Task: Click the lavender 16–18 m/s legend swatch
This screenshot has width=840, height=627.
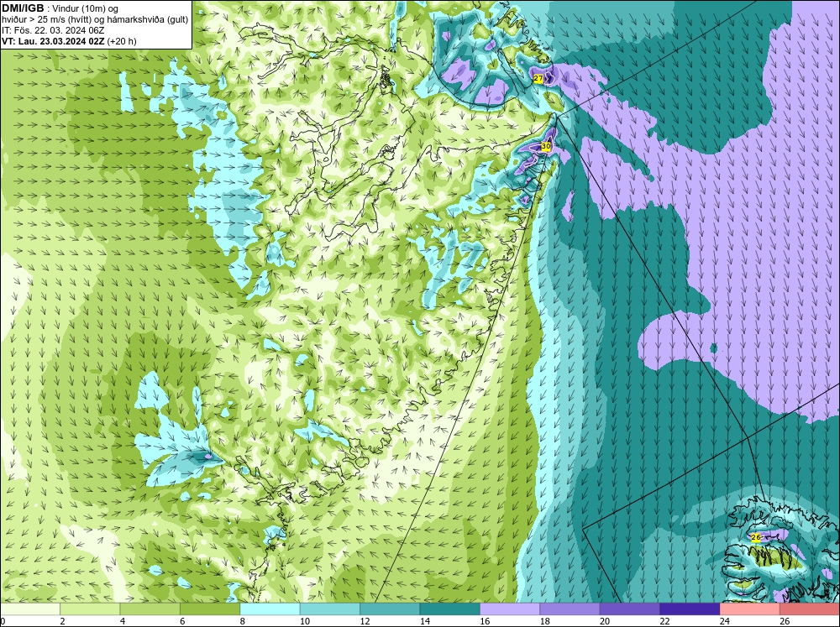Action: click(510, 609)
